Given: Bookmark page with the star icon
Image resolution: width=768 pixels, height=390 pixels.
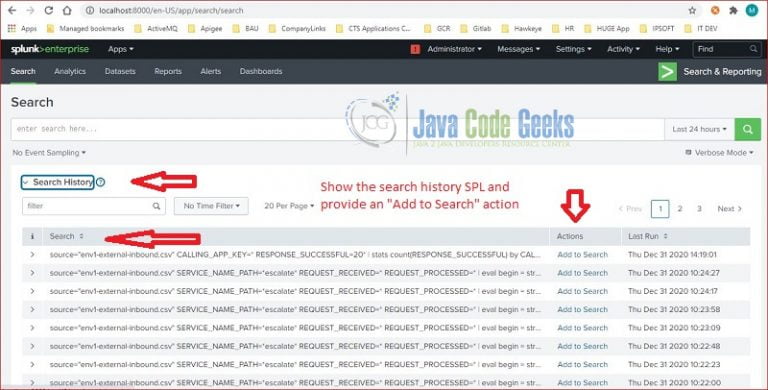Looking at the screenshot, I should (x=692, y=10).
